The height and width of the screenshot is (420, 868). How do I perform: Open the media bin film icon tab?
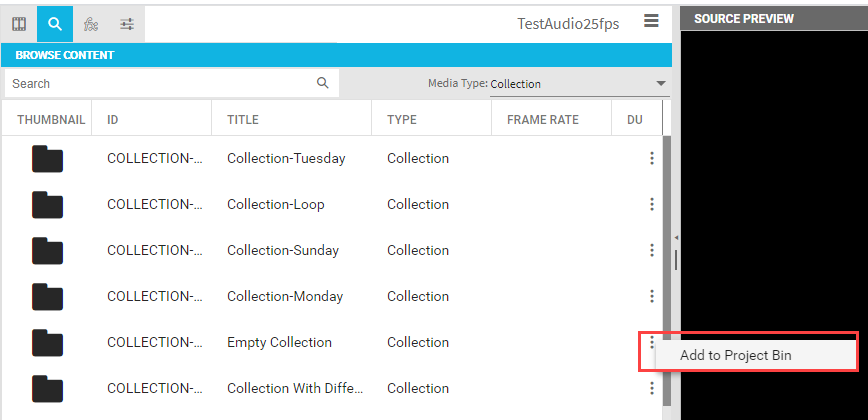19,24
